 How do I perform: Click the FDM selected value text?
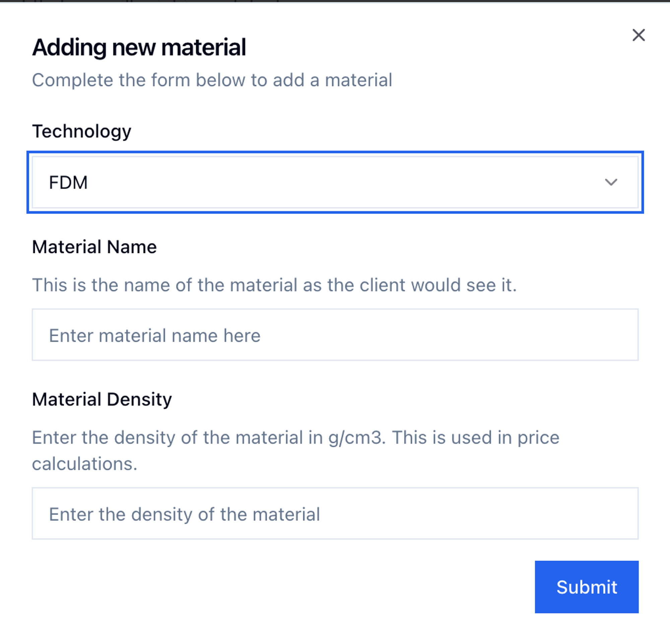click(68, 183)
